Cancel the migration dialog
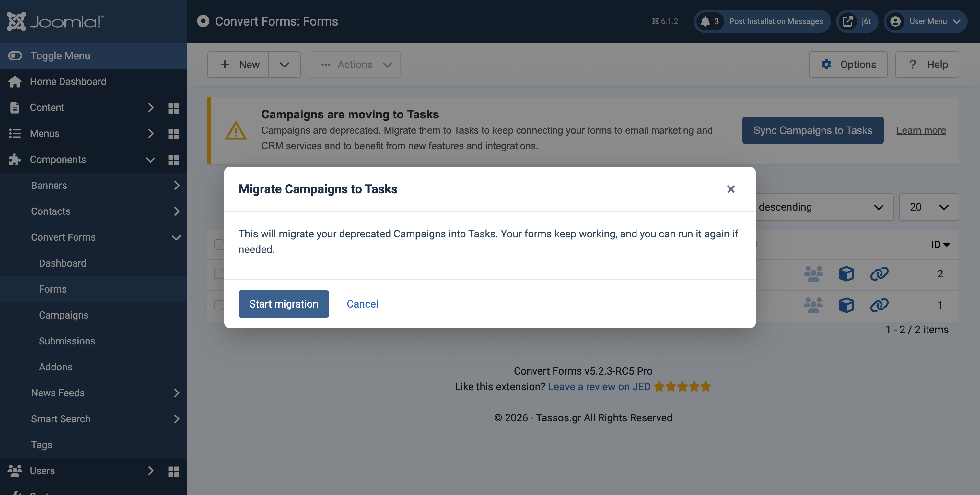 362,304
